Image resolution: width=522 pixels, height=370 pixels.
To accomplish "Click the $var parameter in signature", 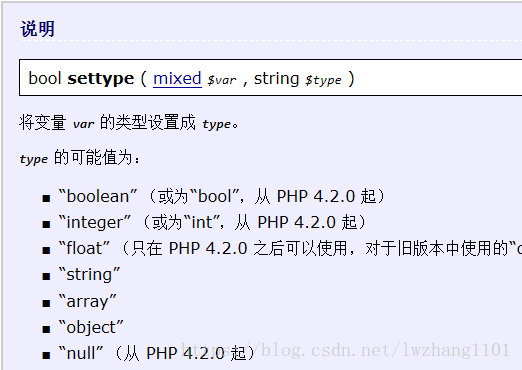I will point(221,80).
